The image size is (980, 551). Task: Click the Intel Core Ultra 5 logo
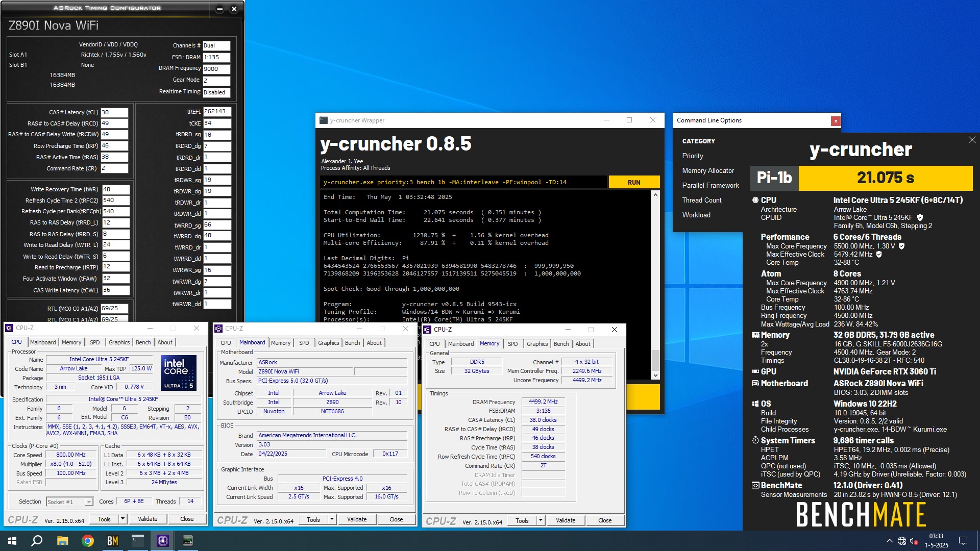(179, 373)
